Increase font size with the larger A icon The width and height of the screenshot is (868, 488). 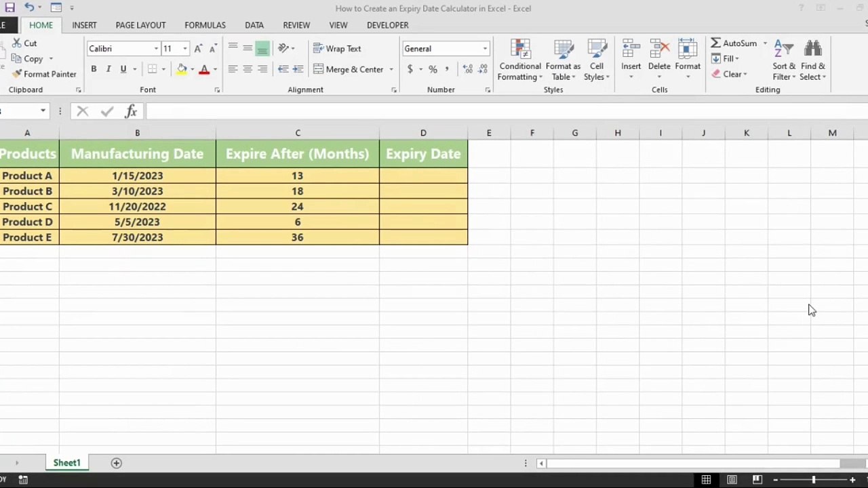(198, 49)
